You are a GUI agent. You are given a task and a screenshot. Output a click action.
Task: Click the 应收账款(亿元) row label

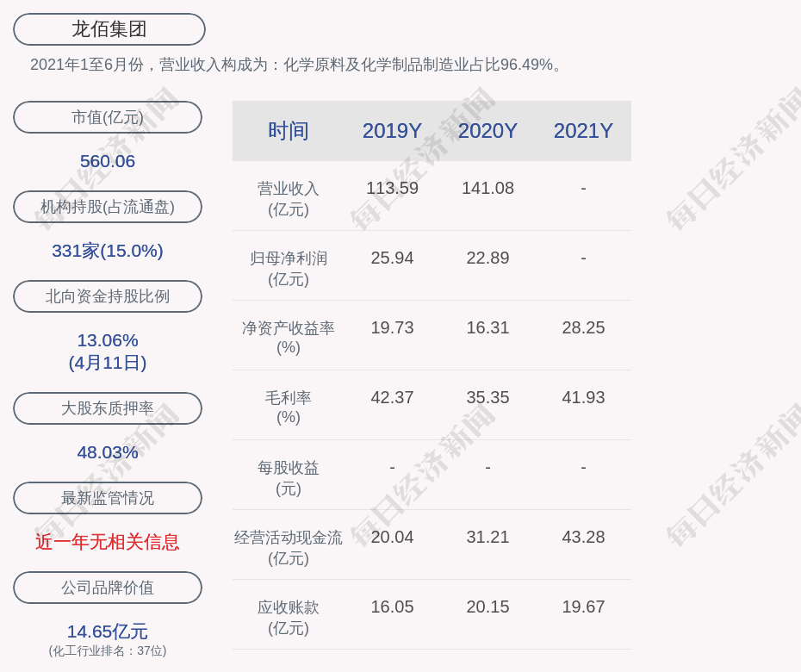[289, 618]
